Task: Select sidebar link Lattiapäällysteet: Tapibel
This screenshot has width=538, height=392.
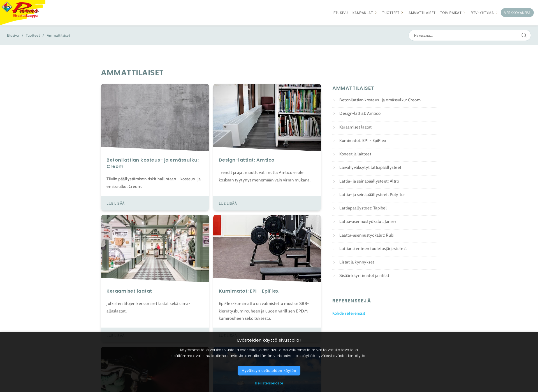Action: tap(363, 208)
